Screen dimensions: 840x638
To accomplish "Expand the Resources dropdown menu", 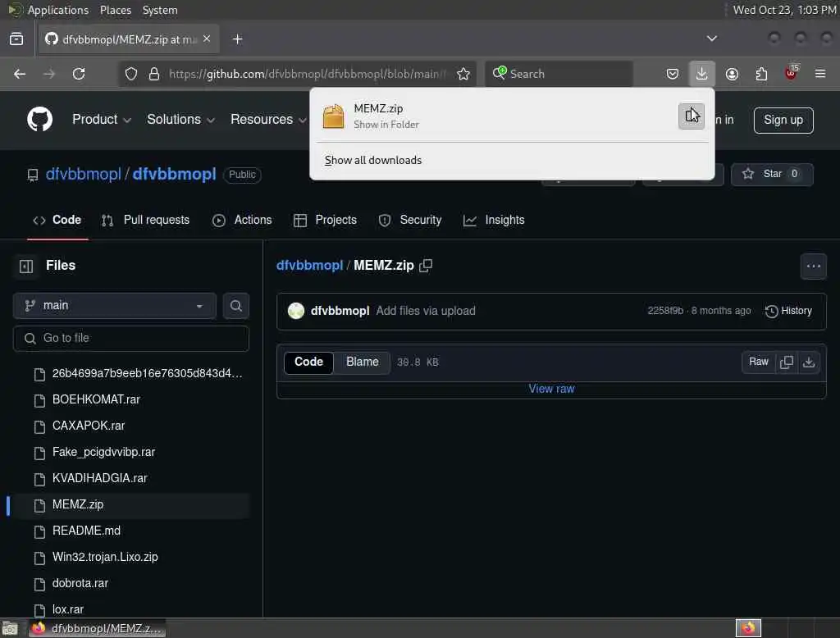I will pyautogui.click(x=268, y=120).
